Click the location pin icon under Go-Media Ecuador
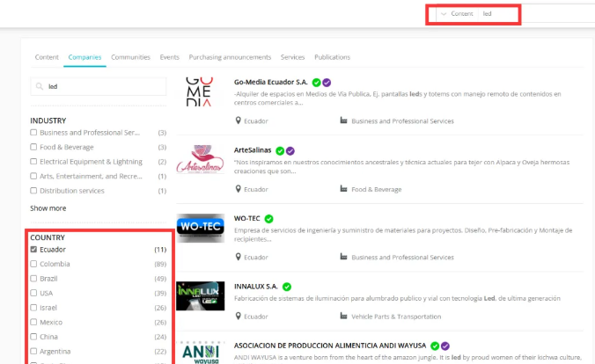 [238, 120]
